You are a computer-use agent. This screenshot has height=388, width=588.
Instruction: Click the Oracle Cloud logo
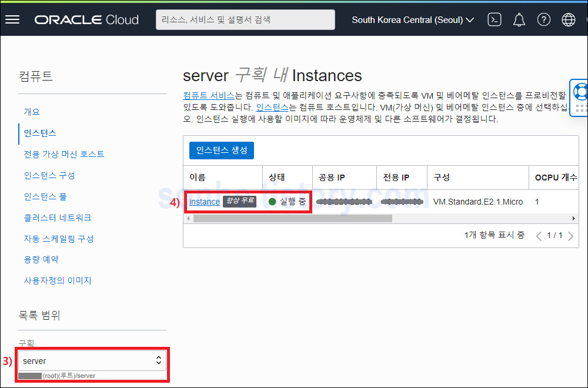pos(86,19)
